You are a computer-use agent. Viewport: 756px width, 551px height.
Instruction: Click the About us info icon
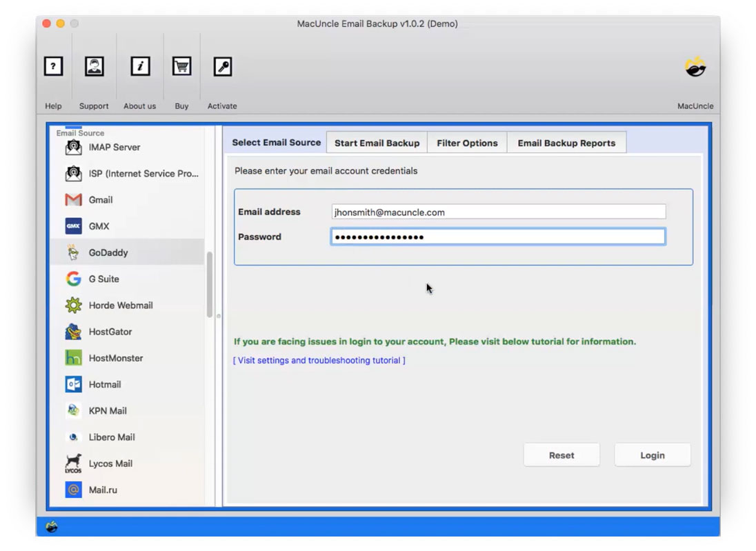pos(140,66)
